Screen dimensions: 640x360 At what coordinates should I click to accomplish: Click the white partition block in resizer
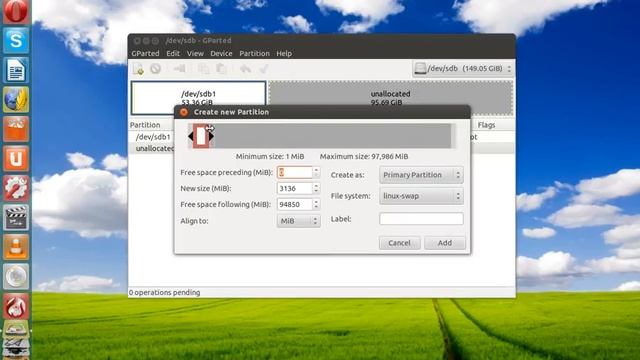201,136
